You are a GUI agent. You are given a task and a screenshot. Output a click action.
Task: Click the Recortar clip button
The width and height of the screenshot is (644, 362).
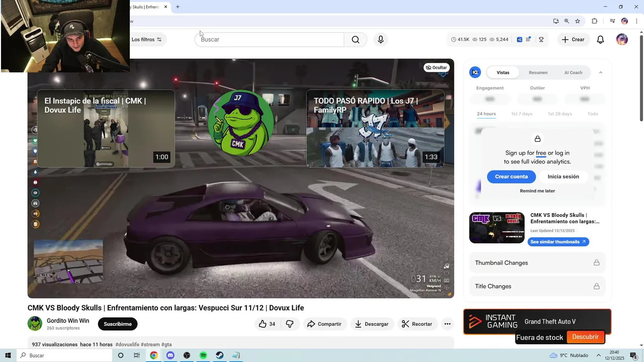click(x=417, y=324)
